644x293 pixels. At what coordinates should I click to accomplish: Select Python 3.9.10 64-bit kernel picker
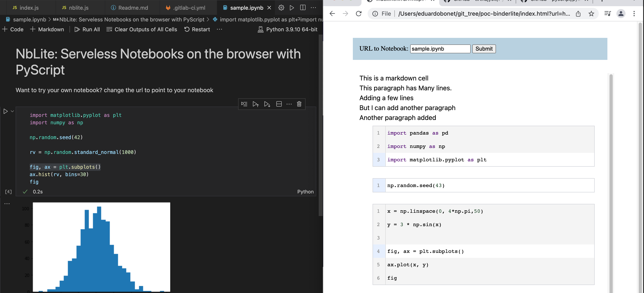(287, 29)
